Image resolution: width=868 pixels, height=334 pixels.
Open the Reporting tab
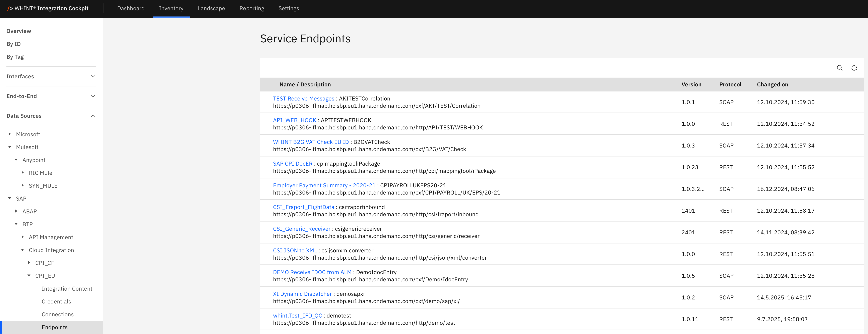coord(252,8)
